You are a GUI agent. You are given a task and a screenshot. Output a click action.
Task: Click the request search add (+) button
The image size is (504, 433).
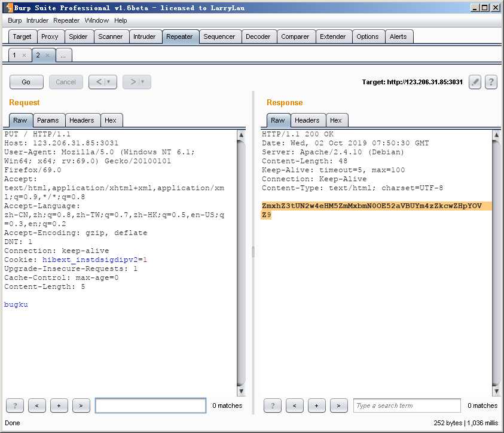59,405
